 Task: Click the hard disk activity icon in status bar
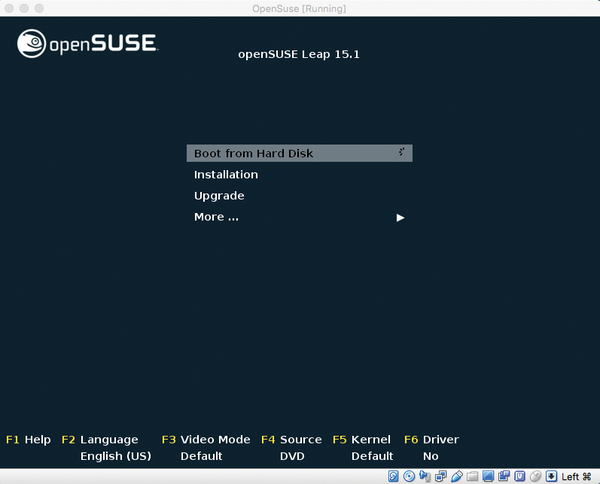(x=393, y=476)
